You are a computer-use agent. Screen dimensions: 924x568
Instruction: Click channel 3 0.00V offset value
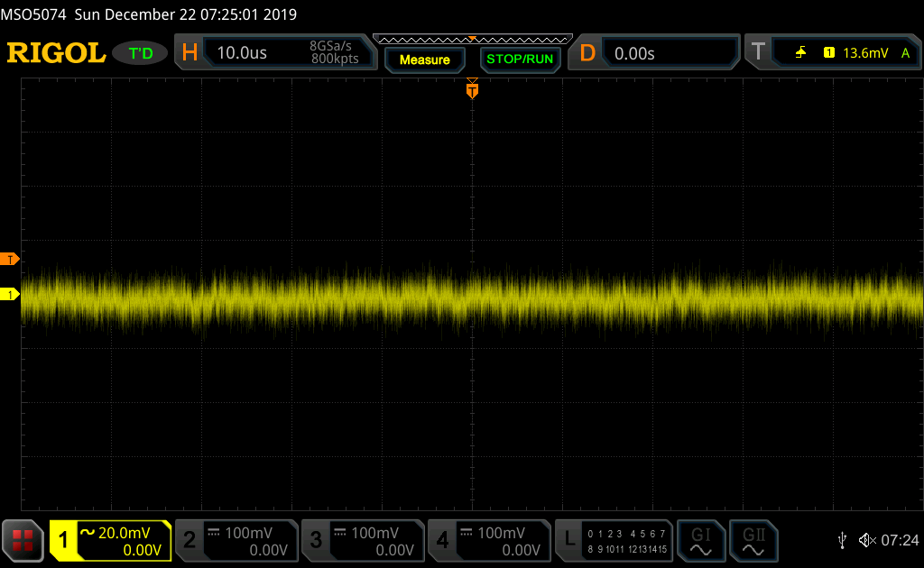pyautogui.click(x=395, y=550)
